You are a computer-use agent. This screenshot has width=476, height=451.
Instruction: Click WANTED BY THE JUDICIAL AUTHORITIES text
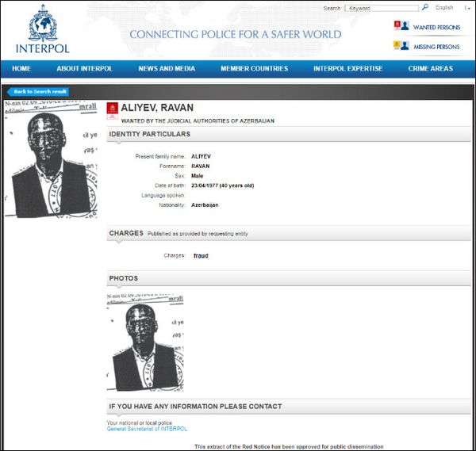tap(198, 120)
